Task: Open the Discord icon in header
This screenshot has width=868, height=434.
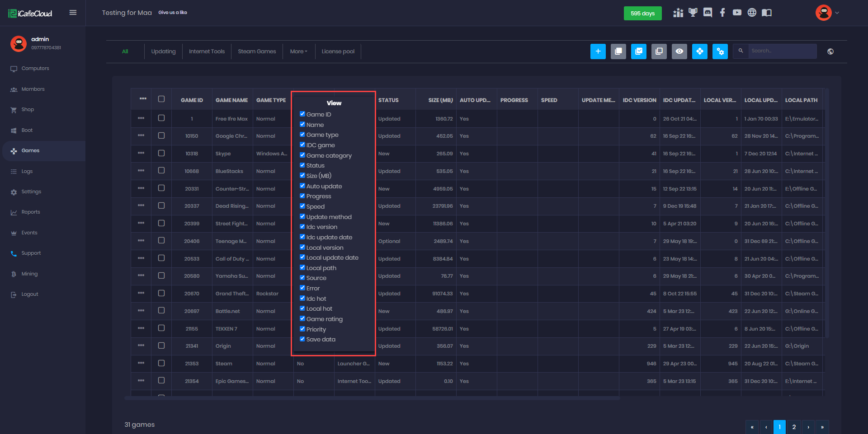Action: 708,13
